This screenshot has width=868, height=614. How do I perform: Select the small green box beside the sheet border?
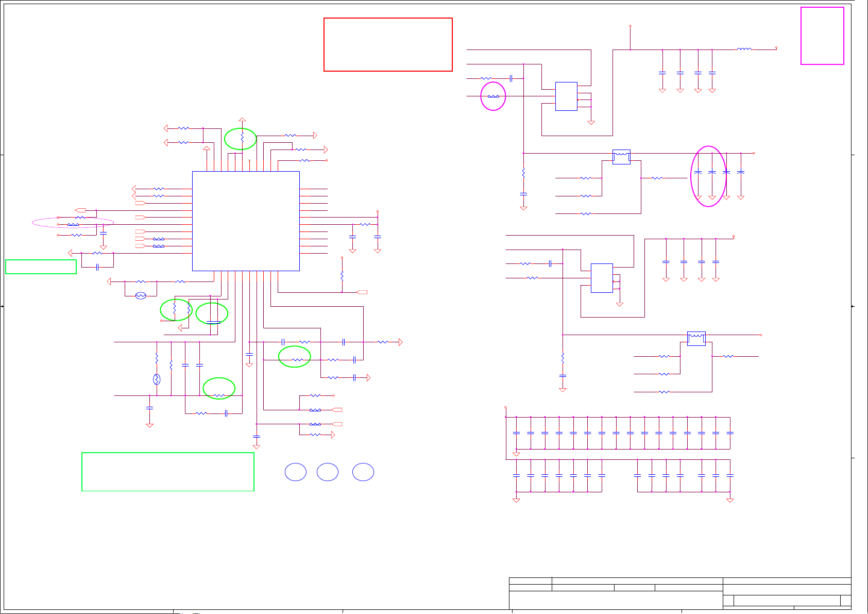41,267
